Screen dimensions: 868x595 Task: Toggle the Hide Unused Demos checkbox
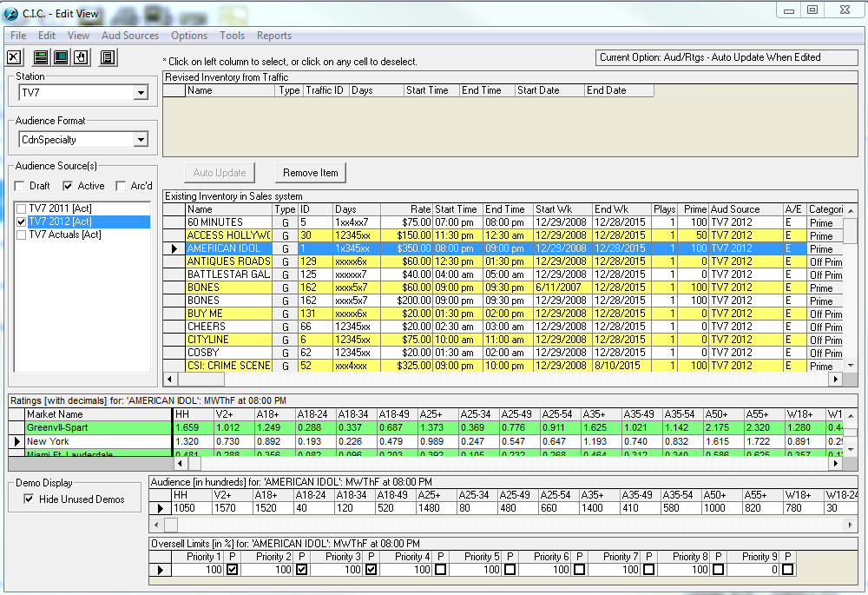(30, 499)
